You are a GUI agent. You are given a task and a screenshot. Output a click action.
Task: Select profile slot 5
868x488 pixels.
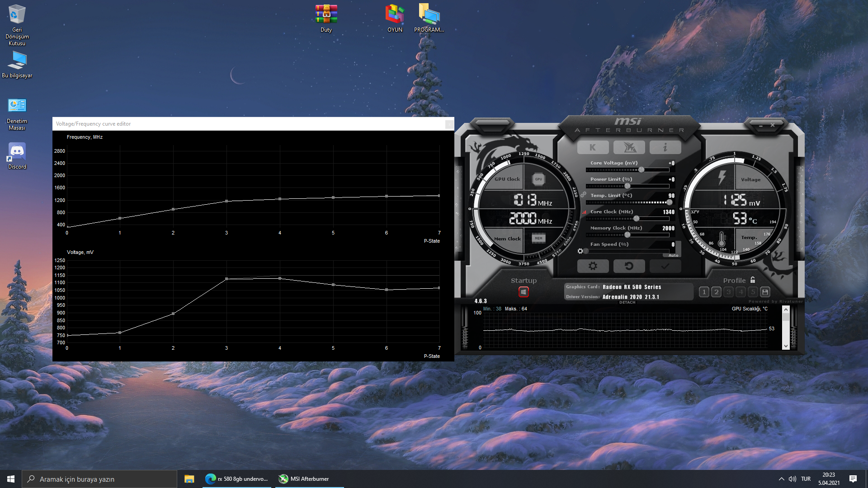[753, 292]
